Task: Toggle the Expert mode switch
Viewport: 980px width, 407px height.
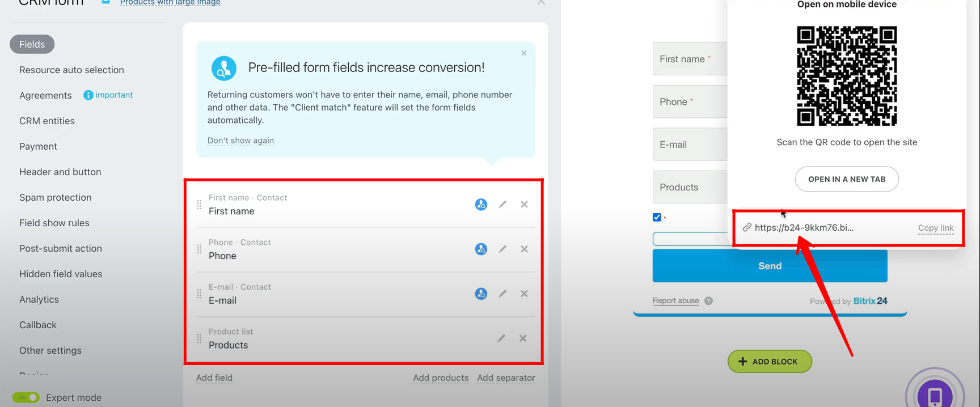Action: 26,397
